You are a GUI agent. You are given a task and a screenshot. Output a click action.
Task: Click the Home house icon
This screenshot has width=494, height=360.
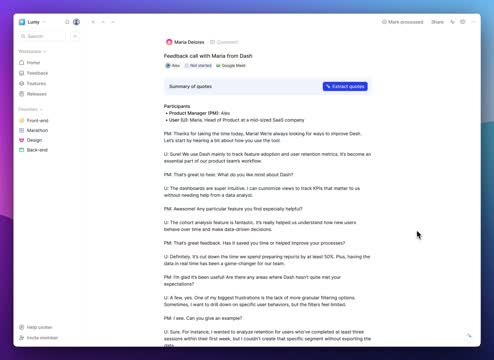(x=22, y=63)
